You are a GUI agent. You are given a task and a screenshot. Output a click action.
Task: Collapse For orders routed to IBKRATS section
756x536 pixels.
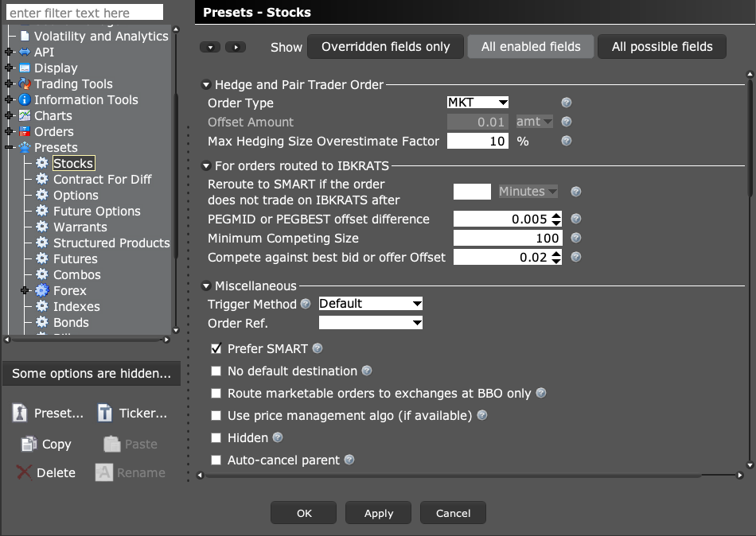coord(206,166)
